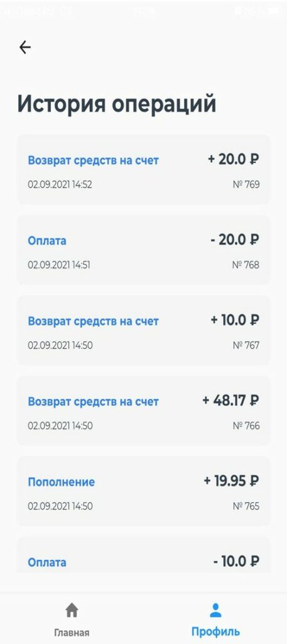Click the + 48.17 ₽ amount
The width and height of the screenshot is (287, 644).
(x=231, y=400)
